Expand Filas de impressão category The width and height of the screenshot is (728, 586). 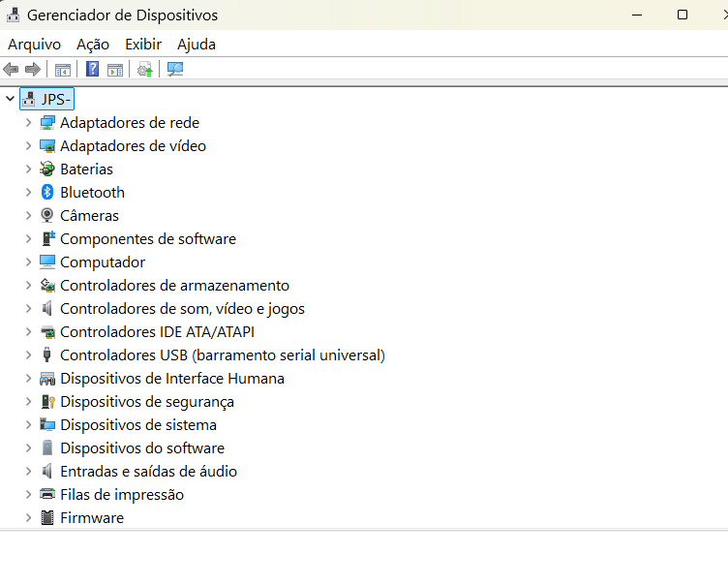click(28, 494)
